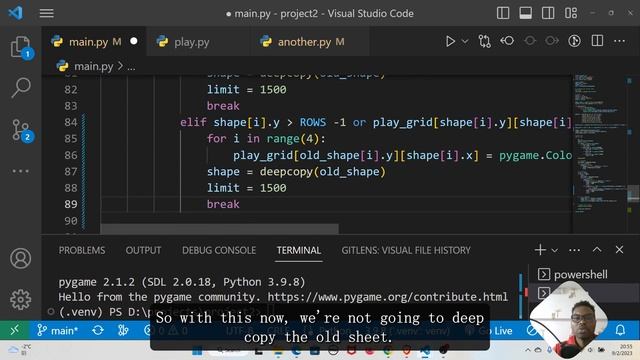Click 'deepcopy(old_shape)' on line 87
The image size is (640, 360).
pyautogui.click(x=322, y=171)
